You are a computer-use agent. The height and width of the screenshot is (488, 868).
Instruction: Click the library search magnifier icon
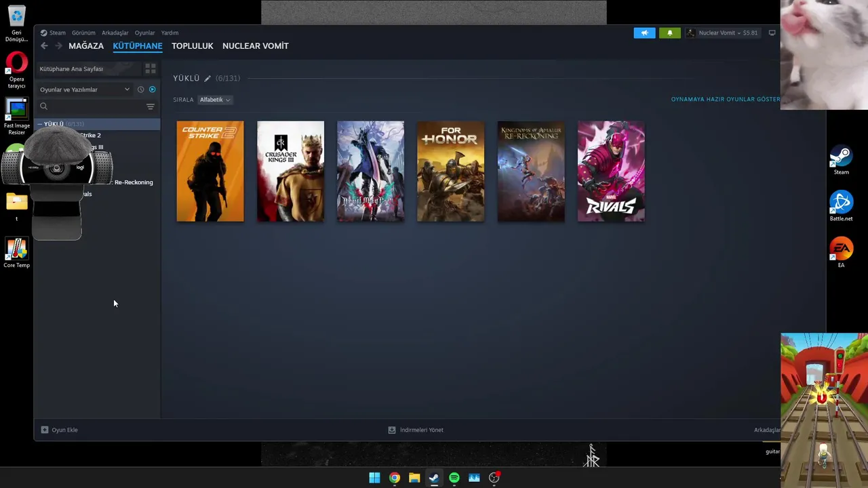43,106
